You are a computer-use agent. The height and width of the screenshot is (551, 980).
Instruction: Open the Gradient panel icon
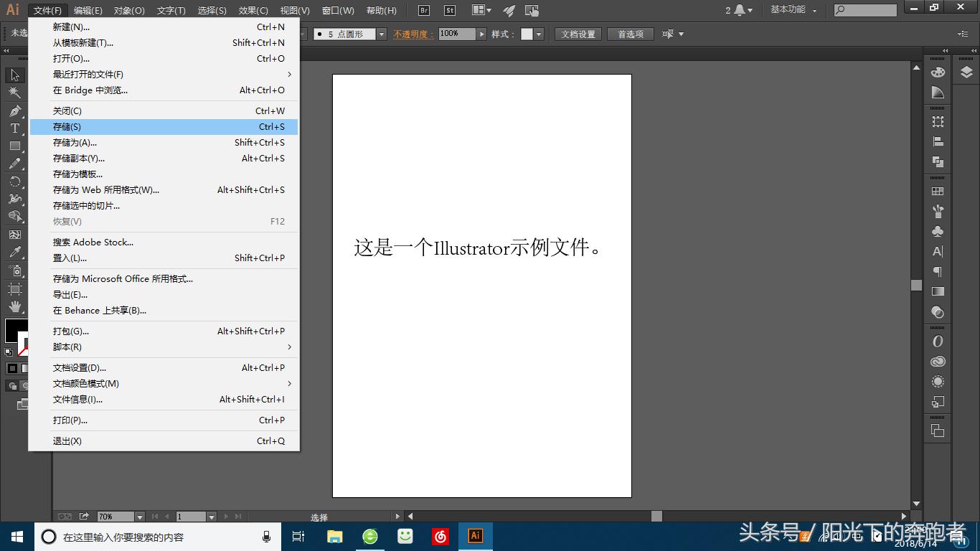pos(938,291)
